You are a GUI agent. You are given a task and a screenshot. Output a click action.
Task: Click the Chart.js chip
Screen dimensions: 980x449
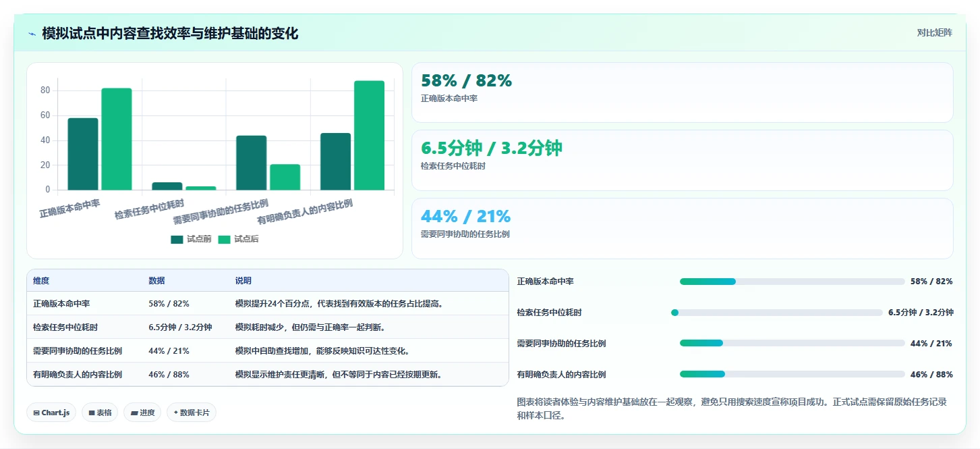(51, 413)
